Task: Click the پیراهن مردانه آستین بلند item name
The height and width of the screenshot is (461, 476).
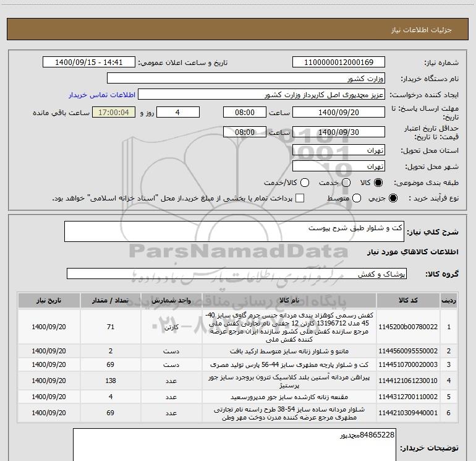Action: pyautogui.click(x=289, y=381)
